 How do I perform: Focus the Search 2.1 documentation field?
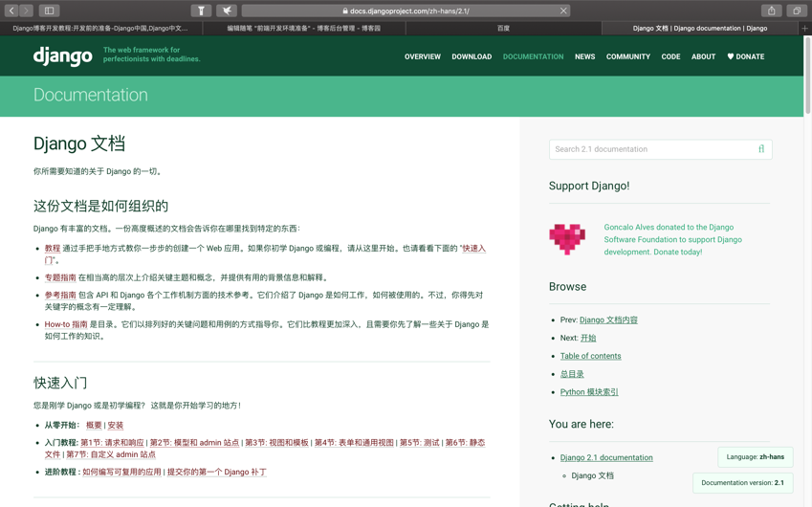pos(660,149)
